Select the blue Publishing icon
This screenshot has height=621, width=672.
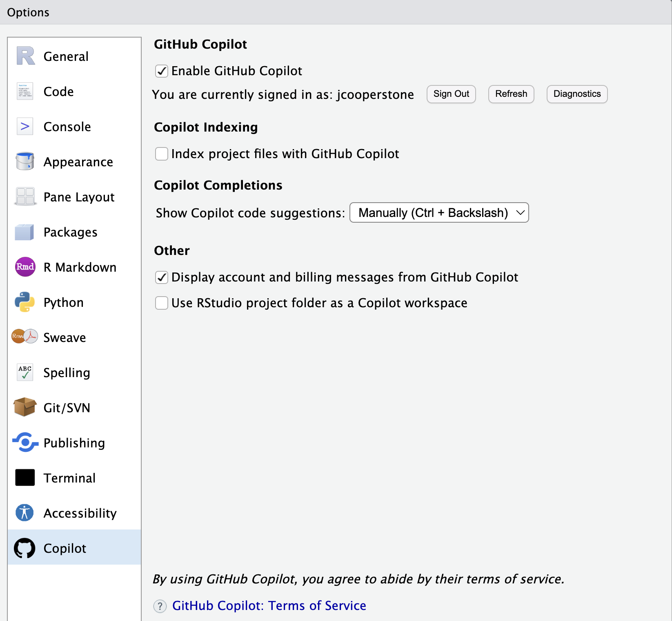25,442
